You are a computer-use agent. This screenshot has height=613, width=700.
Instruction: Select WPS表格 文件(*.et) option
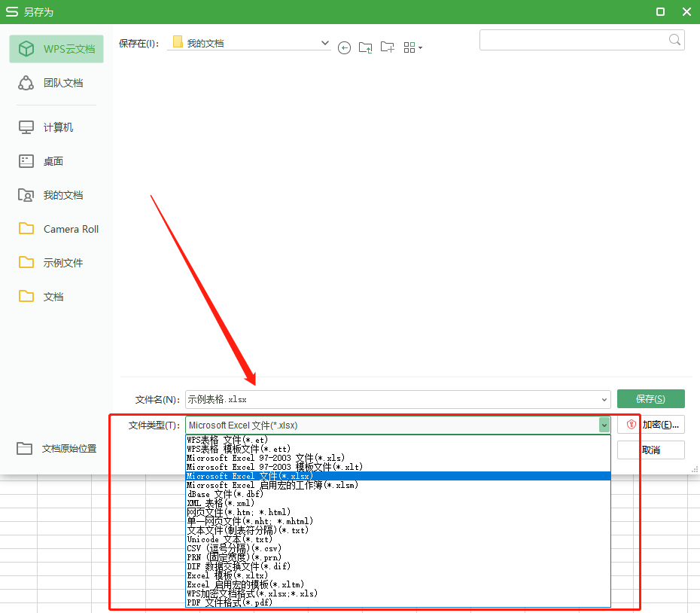click(x=227, y=440)
